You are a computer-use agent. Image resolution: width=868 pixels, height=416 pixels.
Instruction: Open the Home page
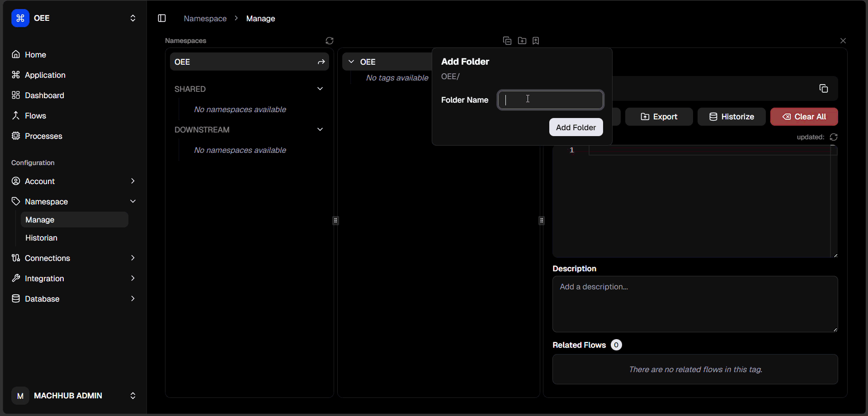74,55
